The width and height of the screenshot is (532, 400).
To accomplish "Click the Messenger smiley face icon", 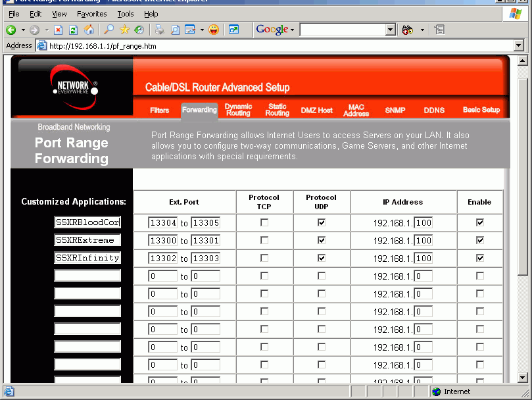I will point(214,30).
